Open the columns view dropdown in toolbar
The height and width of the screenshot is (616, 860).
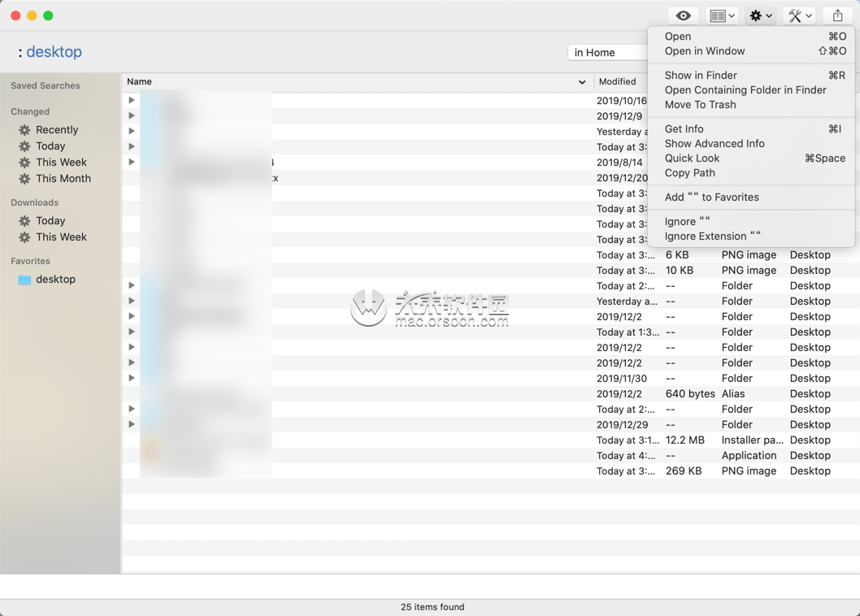coord(722,15)
